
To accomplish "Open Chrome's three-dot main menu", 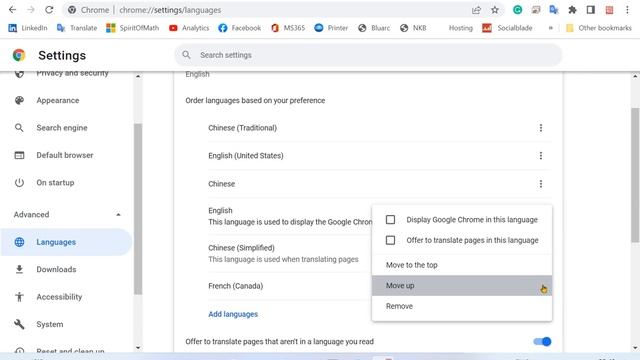I will coord(627,10).
